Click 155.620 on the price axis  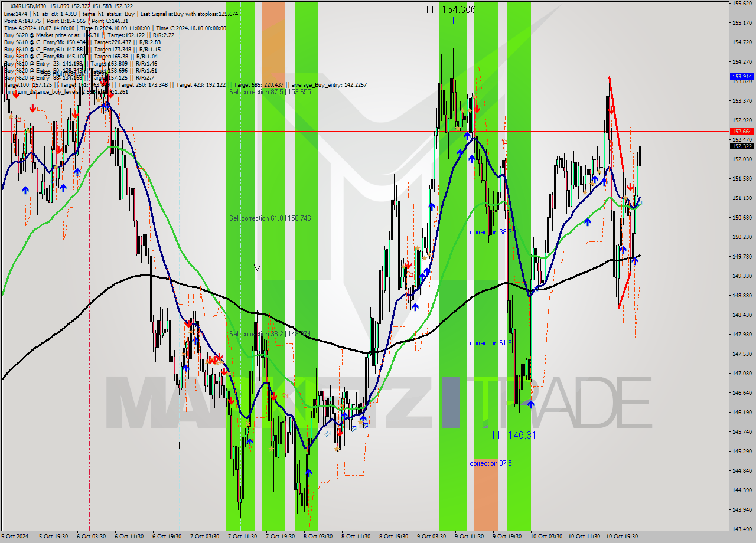point(742,4)
